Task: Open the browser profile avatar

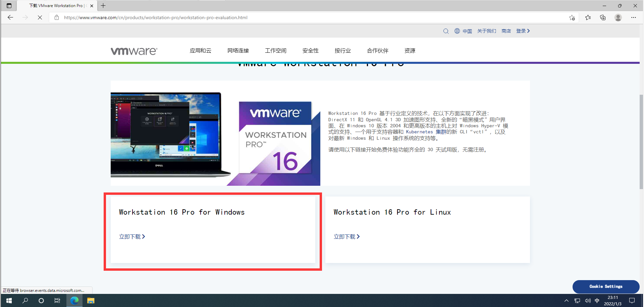Action: pyautogui.click(x=618, y=17)
